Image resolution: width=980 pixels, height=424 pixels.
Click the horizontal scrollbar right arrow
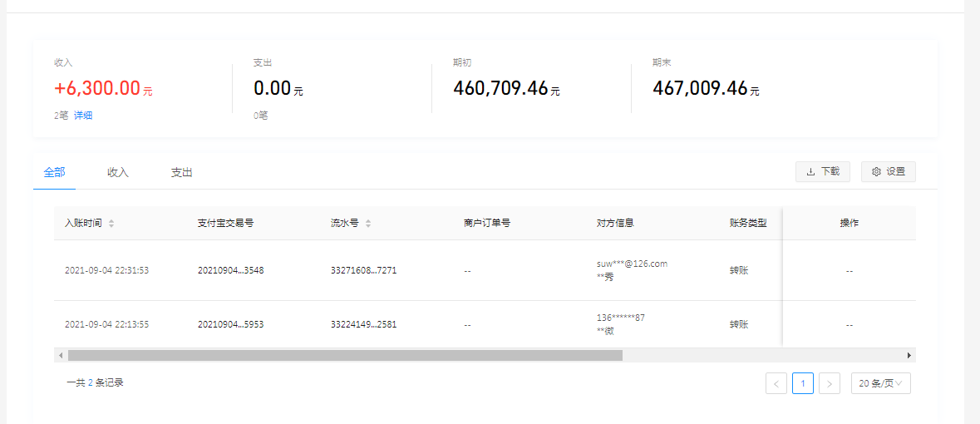(909, 355)
